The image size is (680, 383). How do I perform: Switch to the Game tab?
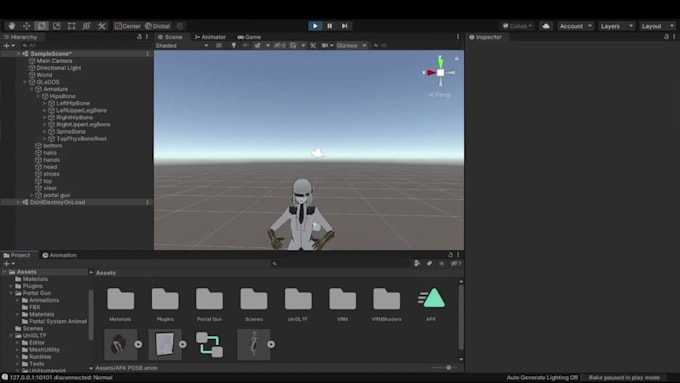click(x=249, y=37)
